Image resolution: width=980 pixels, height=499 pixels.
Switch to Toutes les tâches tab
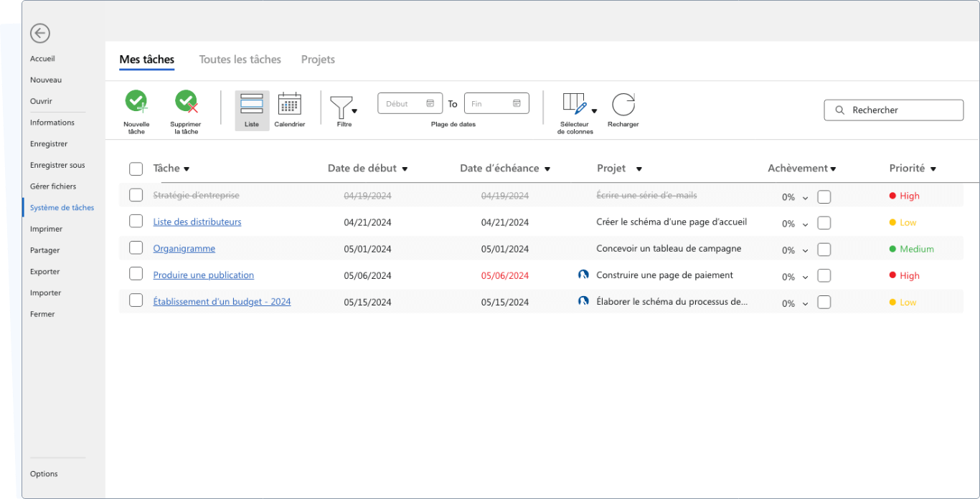240,60
